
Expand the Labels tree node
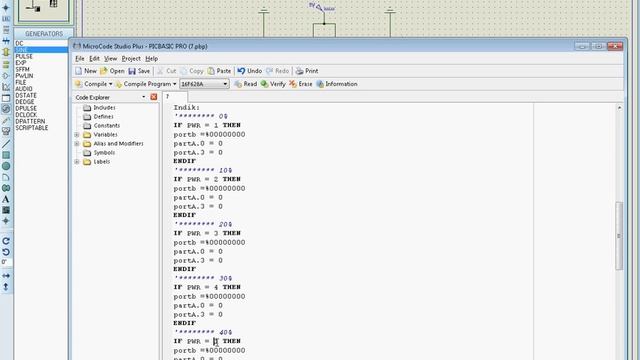[77, 162]
